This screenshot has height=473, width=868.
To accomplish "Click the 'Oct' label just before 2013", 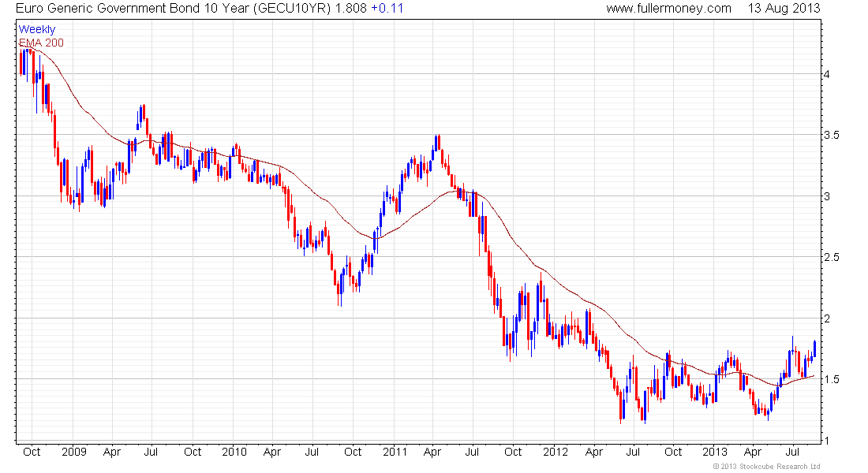I will [673, 452].
